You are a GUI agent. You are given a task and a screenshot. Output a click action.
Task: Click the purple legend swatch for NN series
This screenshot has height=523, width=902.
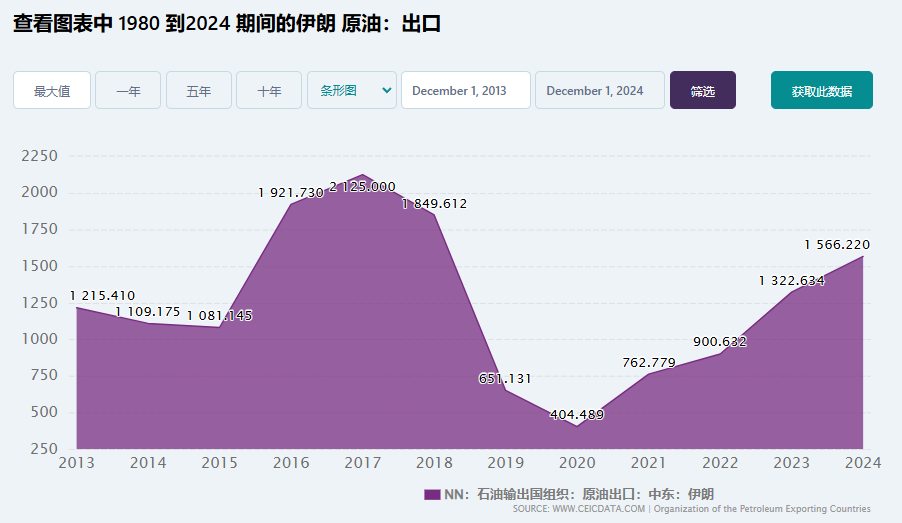[x=432, y=494]
